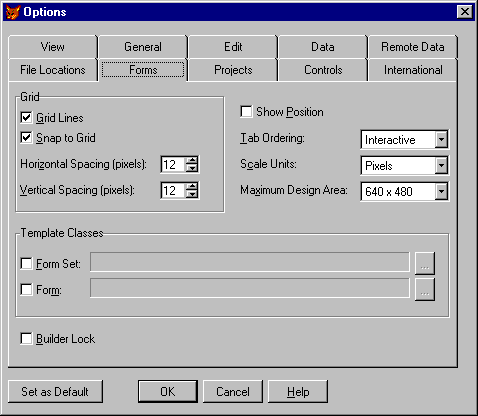Click the Horizontal Spacing value field
This screenshot has width=478, height=416.
pos(173,164)
